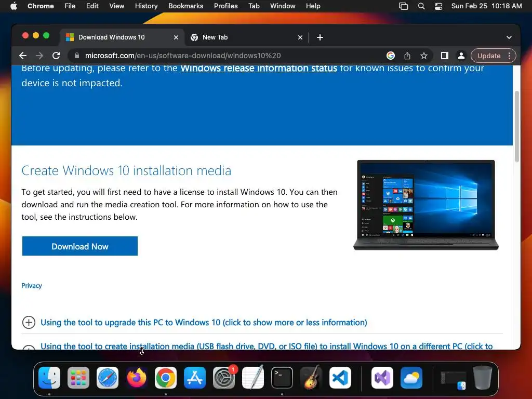The width and height of the screenshot is (532, 399).
Task: Go back to the previous page
Action: point(23,56)
